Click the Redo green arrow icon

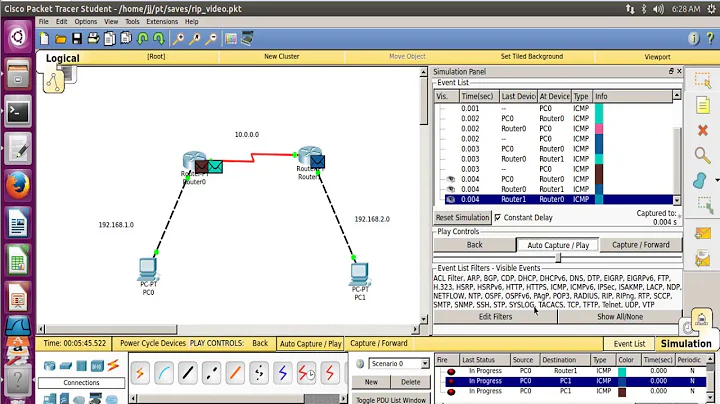159,39
